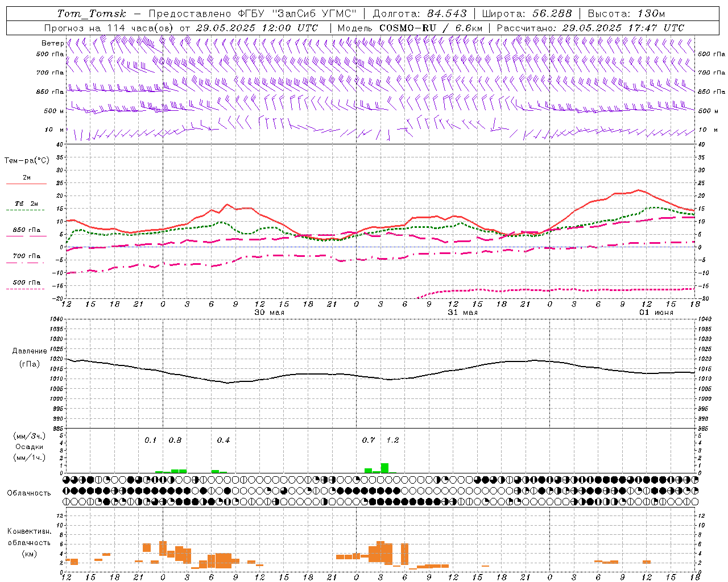Viewport: 728px width, 582px height.
Task: Click the station name "Tom_Tomsk"
Action: click(x=92, y=14)
